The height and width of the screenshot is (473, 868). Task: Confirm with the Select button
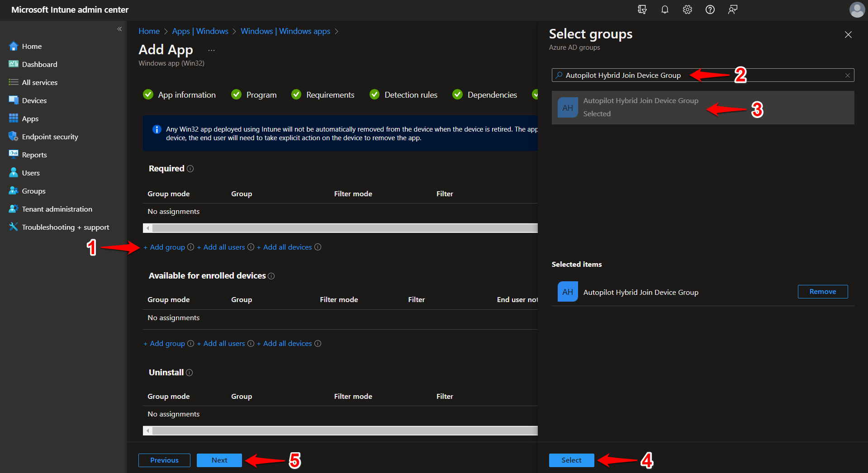coord(571,460)
